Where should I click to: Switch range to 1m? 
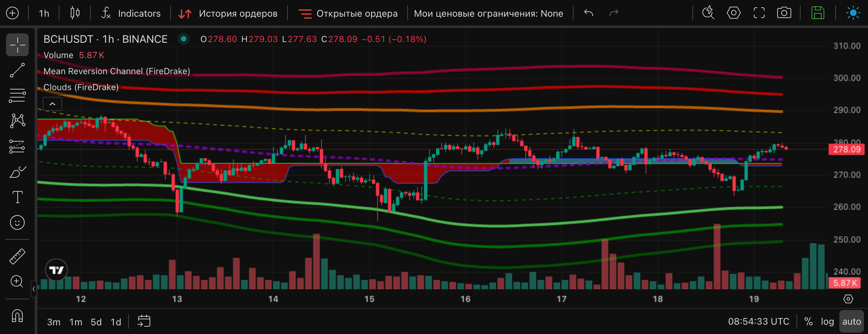coord(76,322)
